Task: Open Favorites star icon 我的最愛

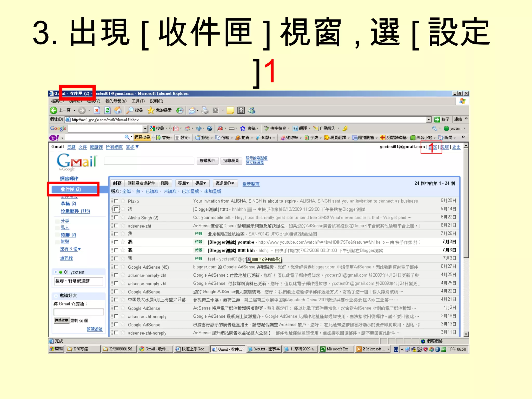Action: pos(151,110)
